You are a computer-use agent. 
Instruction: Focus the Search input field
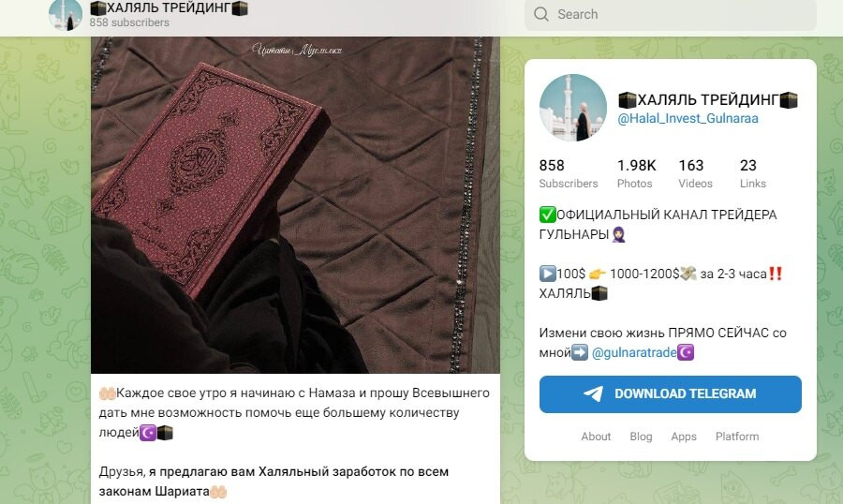[x=671, y=15]
